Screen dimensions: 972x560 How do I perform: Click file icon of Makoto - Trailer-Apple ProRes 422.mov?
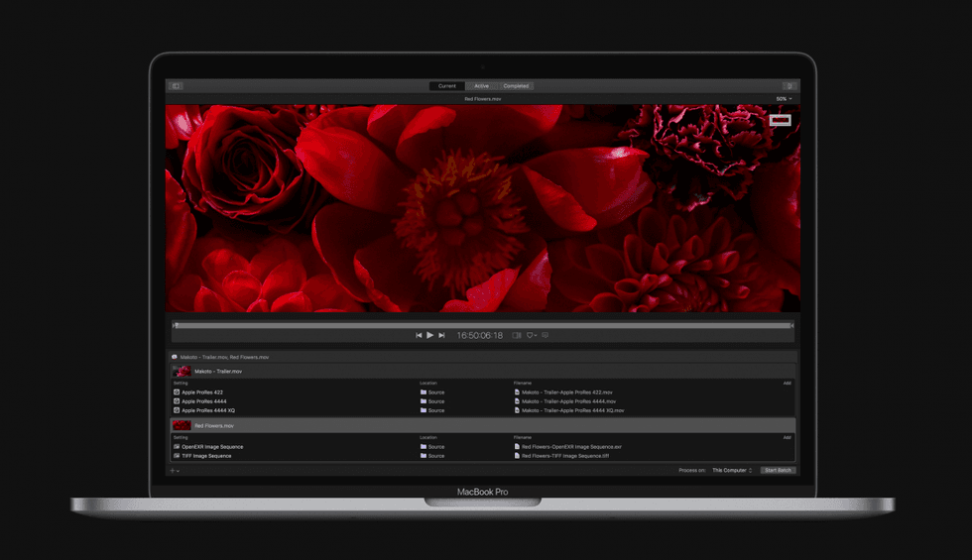pyautogui.click(x=517, y=392)
